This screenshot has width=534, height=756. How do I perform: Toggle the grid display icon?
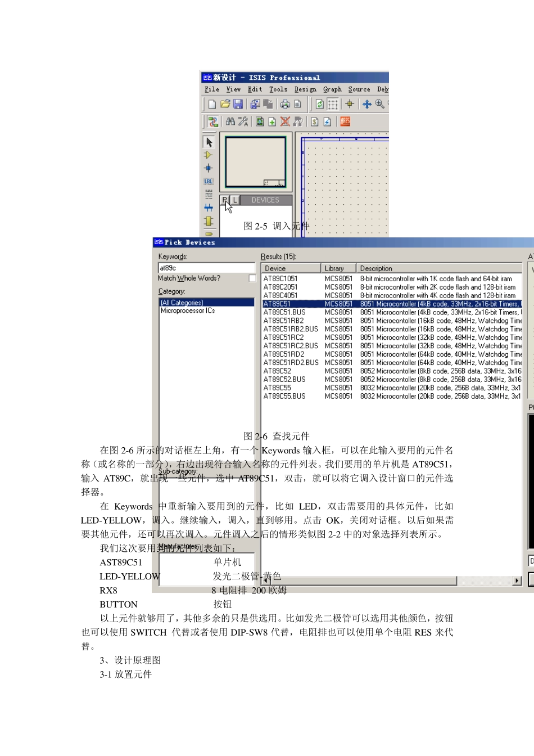click(x=333, y=104)
